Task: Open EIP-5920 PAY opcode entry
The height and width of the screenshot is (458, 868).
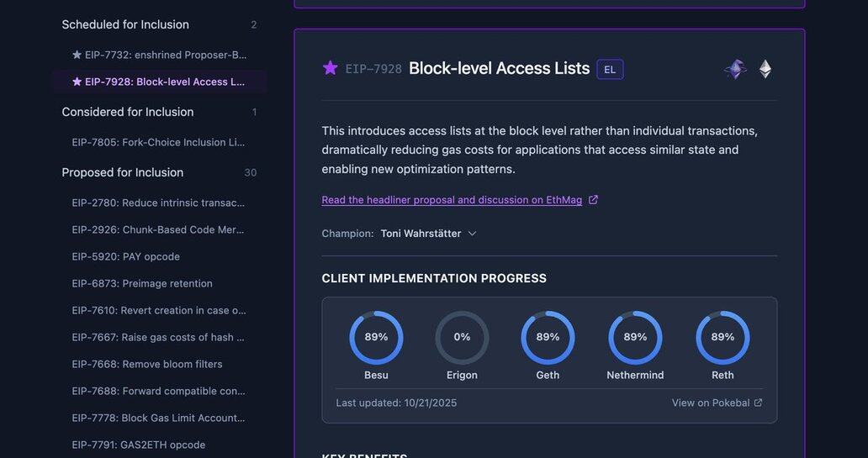Action: coord(126,256)
